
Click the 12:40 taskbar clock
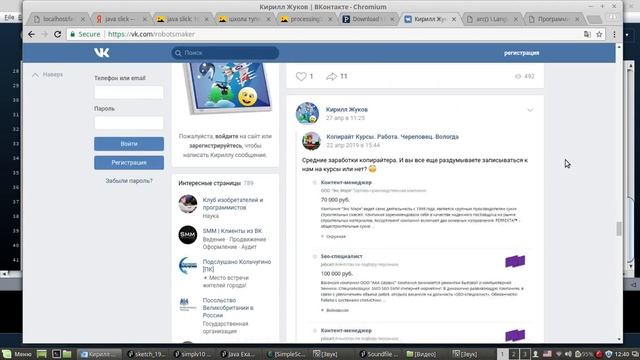pyautogui.click(x=622, y=354)
